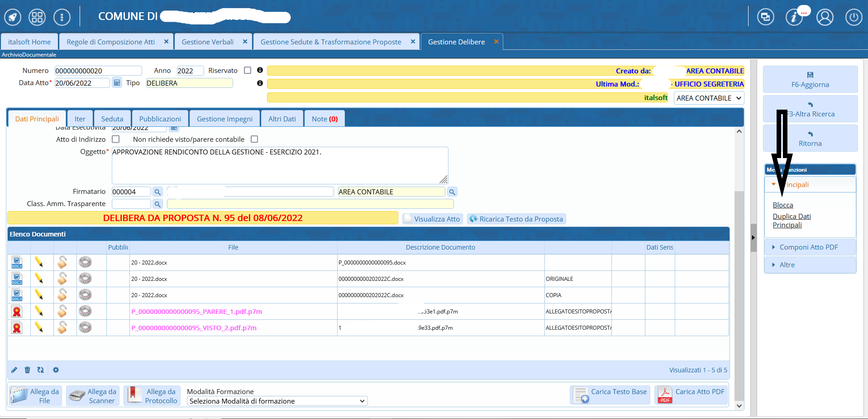The width and height of the screenshot is (868, 419).
Task: Open Seleziona Modalità di formazione dropdown
Action: [277, 401]
